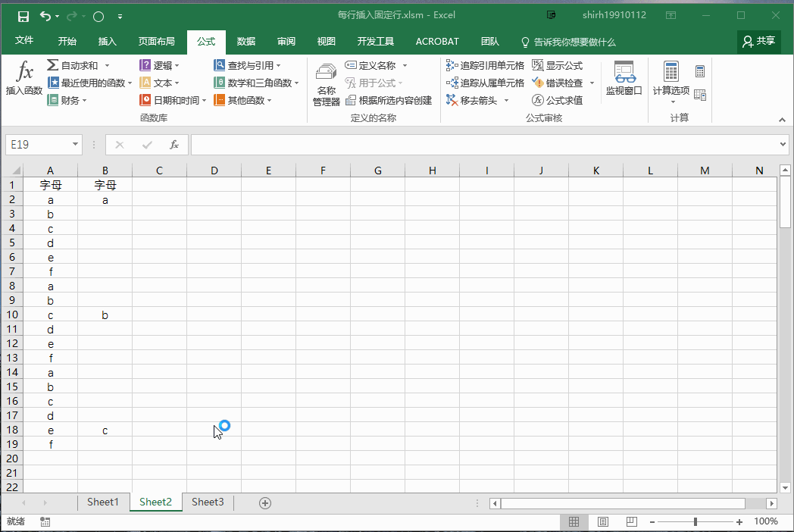794x532 pixels.
Task: Switch to the 数据 (Data) ribbon tab
Action: (x=245, y=42)
